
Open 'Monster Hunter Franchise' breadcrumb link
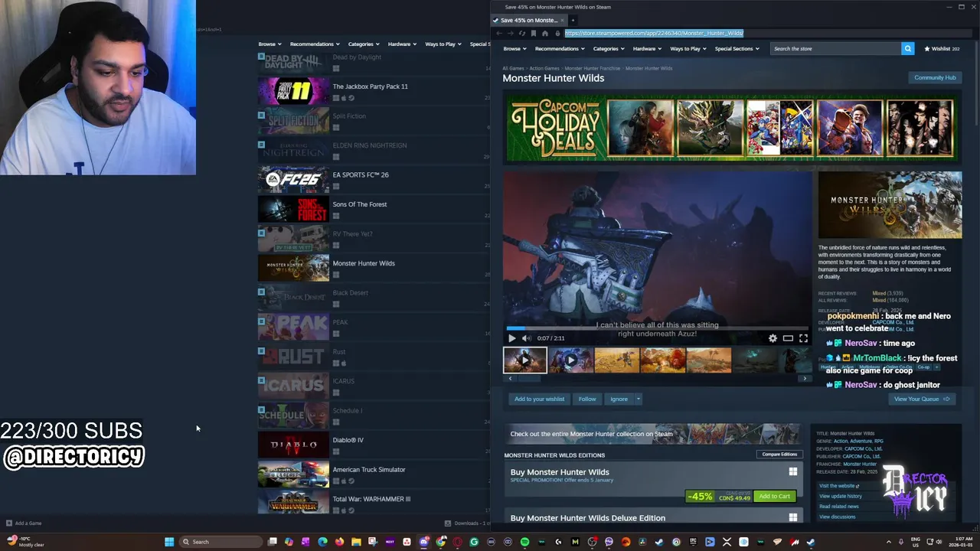(x=593, y=68)
